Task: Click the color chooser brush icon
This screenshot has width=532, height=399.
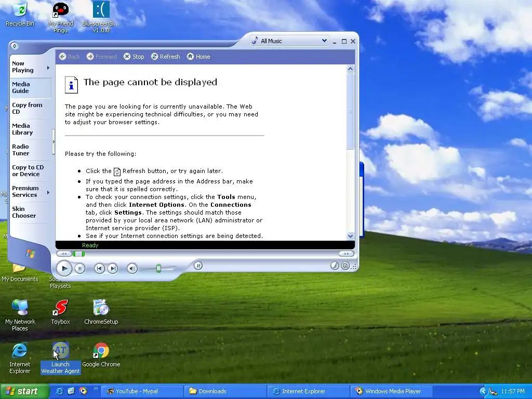Action: 335,266
